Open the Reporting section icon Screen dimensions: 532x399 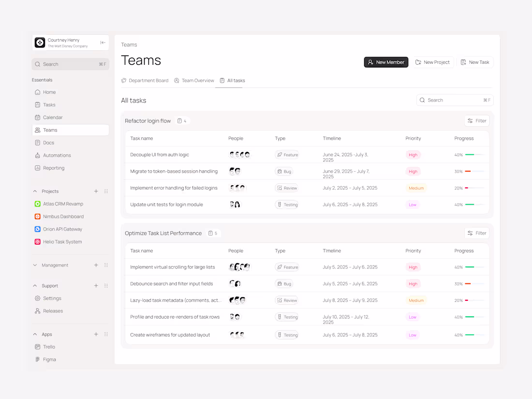[x=37, y=167]
